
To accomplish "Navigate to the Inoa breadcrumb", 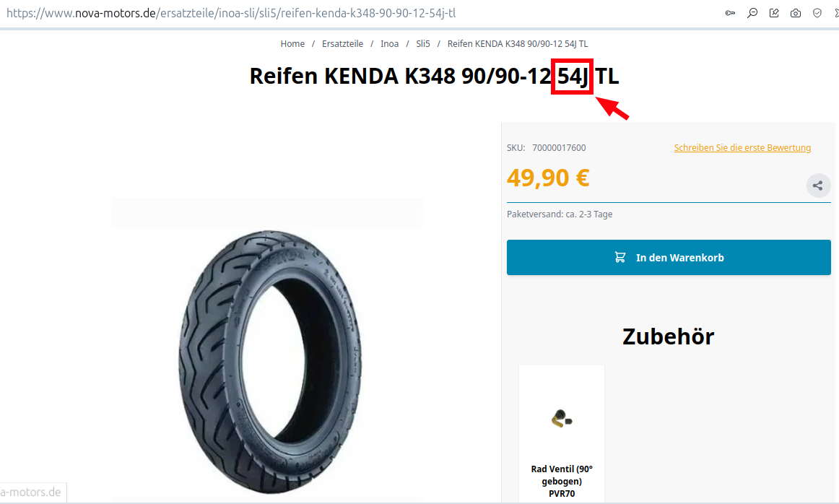I will (x=390, y=44).
